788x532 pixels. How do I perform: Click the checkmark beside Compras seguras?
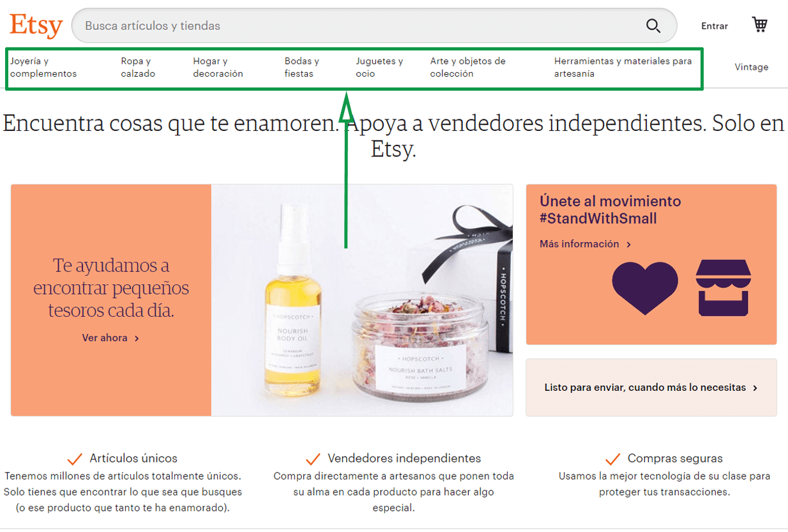click(x=613, y=459)
